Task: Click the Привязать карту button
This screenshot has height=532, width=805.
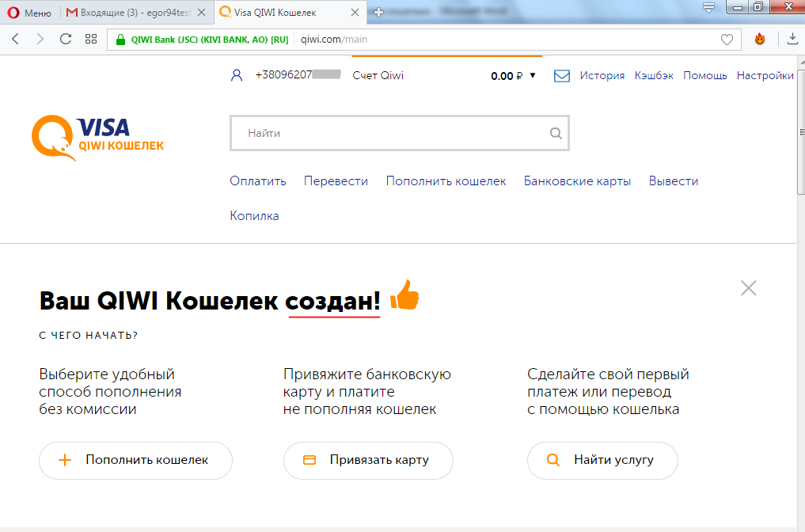Action: pyautogui.click(x=368, y=460)
